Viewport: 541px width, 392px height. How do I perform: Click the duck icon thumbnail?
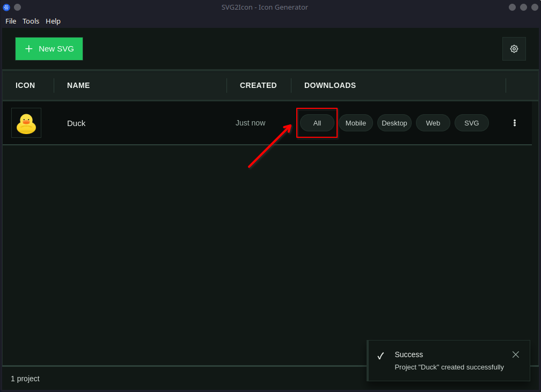(26, 122)
